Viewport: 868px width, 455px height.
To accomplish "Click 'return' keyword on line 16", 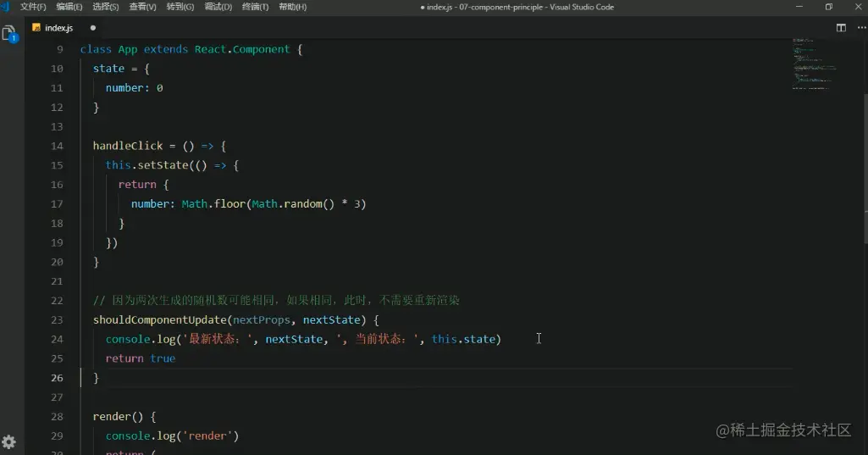I will 137,185.
